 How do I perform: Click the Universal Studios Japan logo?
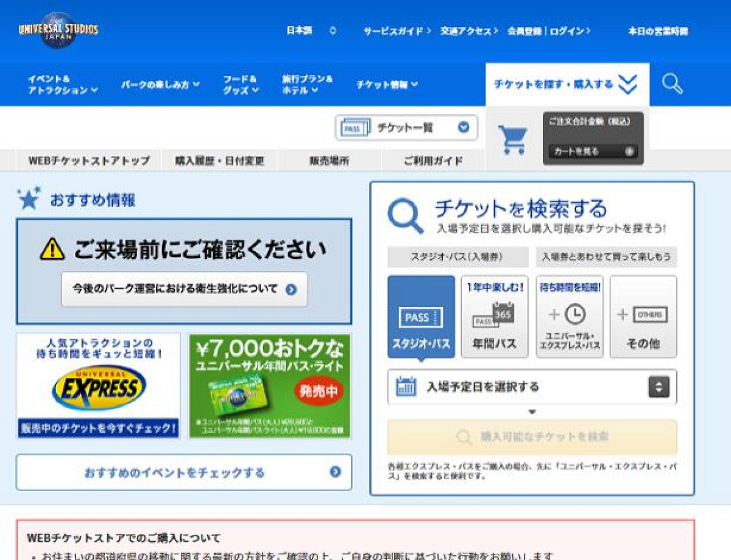(58, 30)
